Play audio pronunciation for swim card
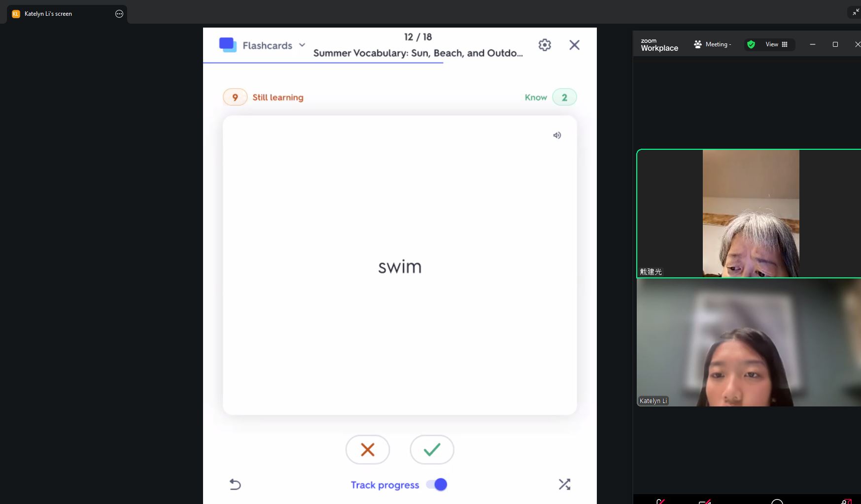This screenshot has width=861, height=504. point(557,135)
